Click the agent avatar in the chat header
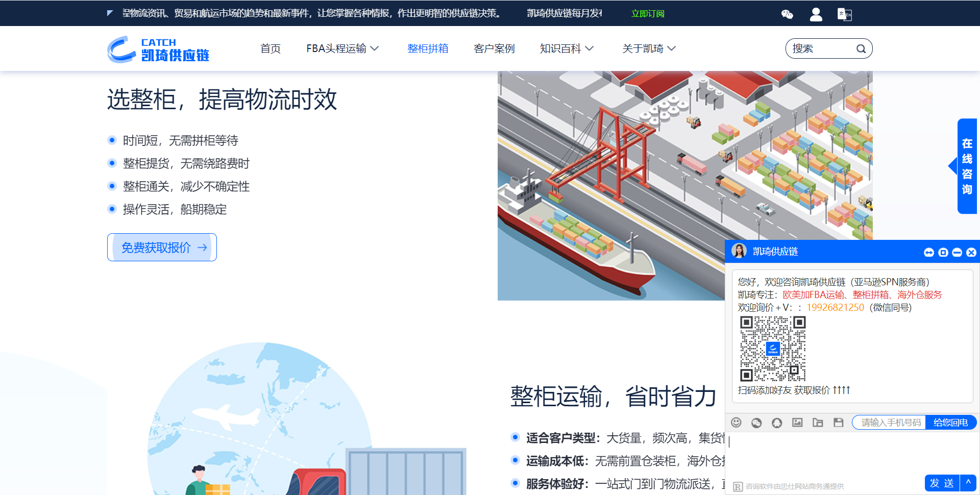The image size is (980, 495). coord(739,251)
